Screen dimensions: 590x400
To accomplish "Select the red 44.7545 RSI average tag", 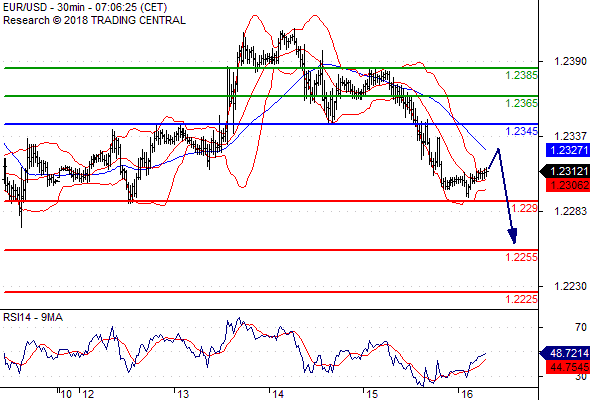I will coord(568,367).
